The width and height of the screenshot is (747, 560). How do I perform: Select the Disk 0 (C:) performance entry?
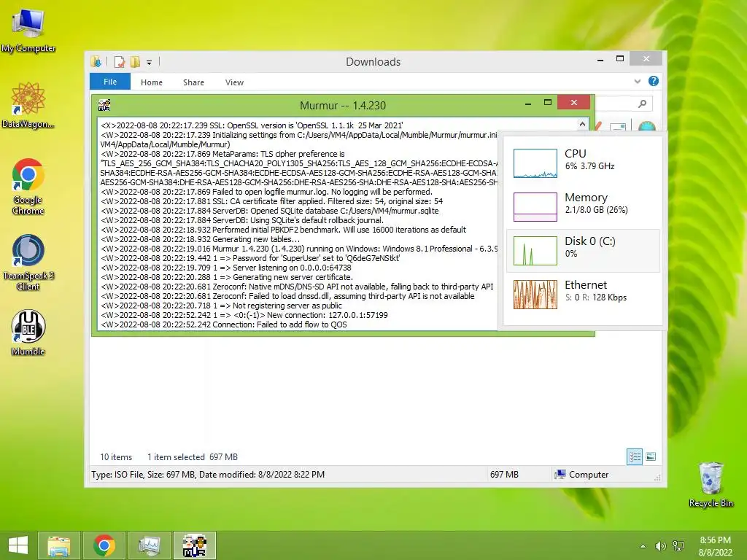click(x=583, y=251)
